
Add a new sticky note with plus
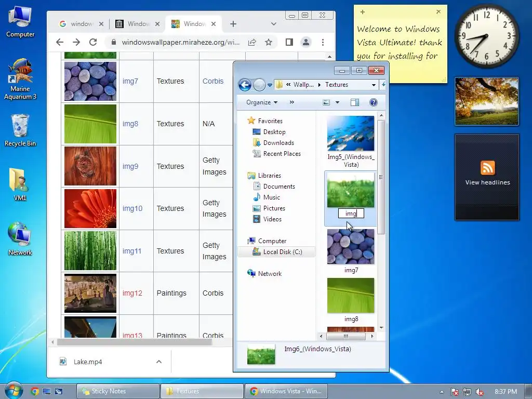tap(362, 12)
